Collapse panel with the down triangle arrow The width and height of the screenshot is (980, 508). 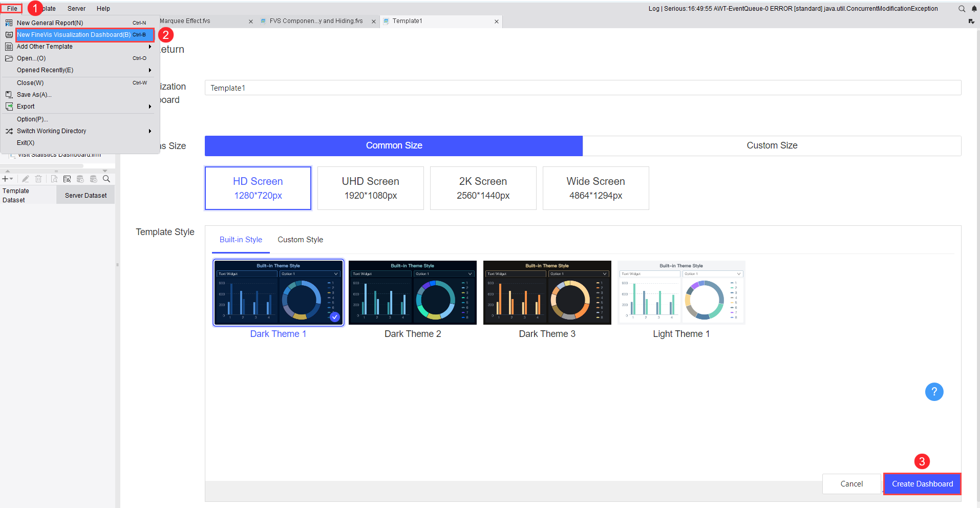pyautogui.click(x=105, y=171)
